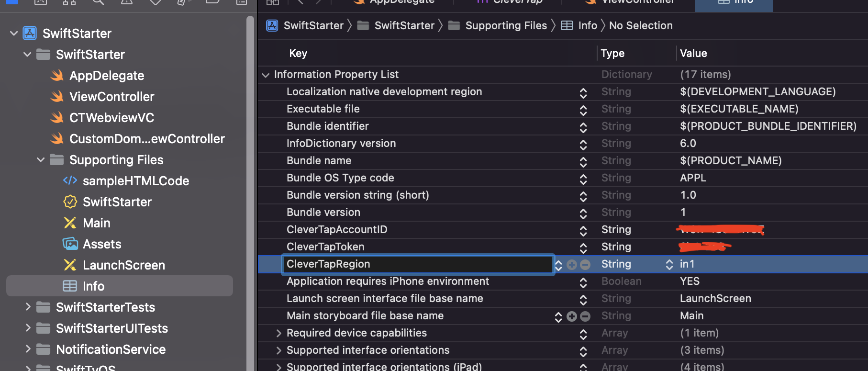Add a row after Main storyboard file base name

pos(572,316)
